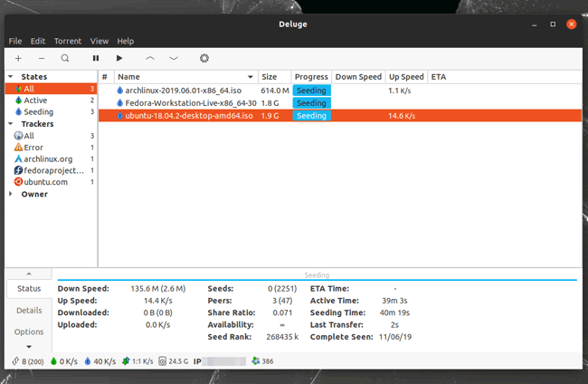Move torrent down in queue
The width and height of the screenshot is (588, 384).
point(174,58)
